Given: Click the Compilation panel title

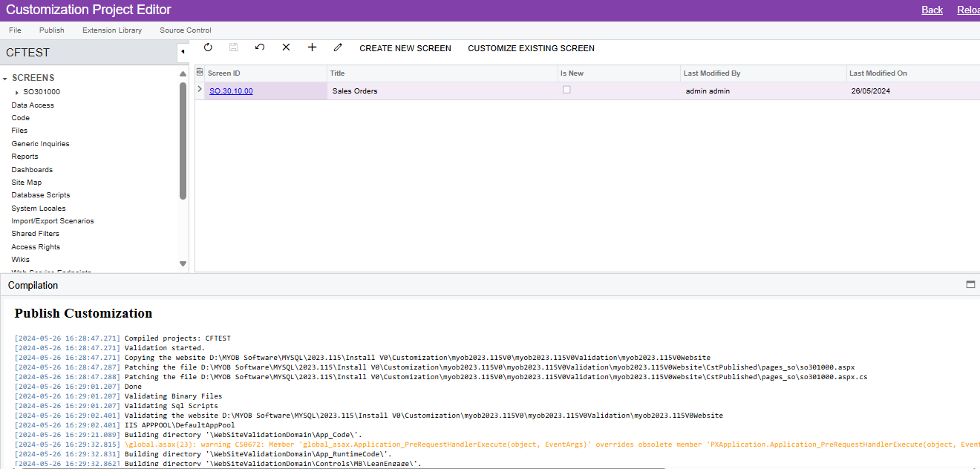Looking at the screenshot, I should point(33,286).
